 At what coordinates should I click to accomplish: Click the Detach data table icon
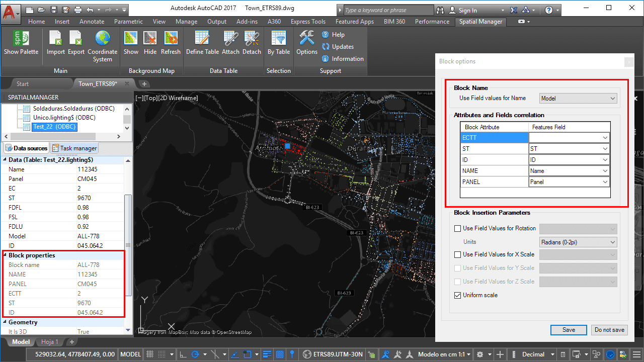coord(252,38)
